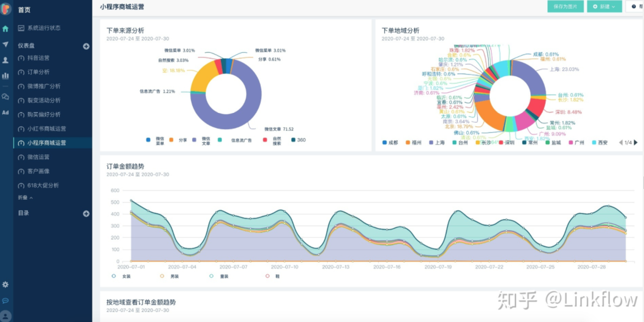
Task: Open the chat message icon at bottom
Action: coord(5,301)
